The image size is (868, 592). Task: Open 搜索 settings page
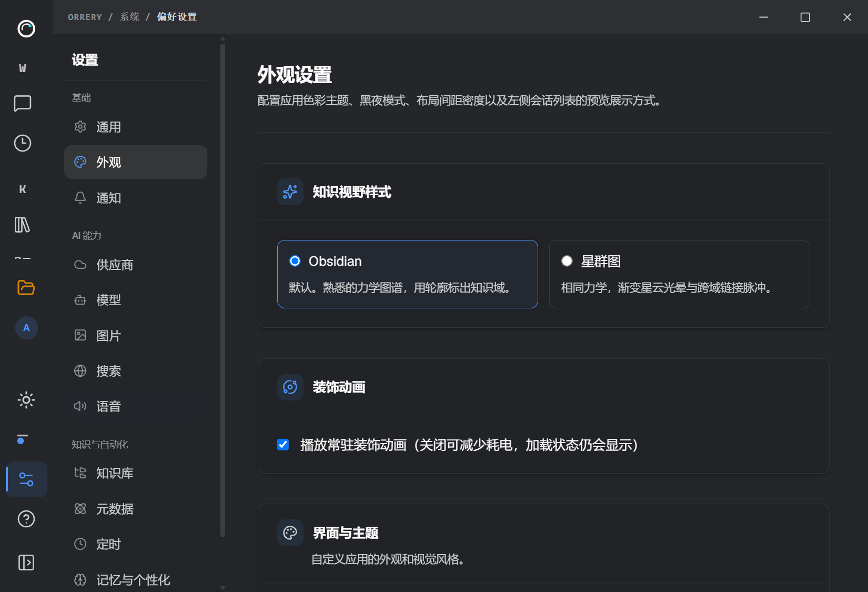coord(136,371)
